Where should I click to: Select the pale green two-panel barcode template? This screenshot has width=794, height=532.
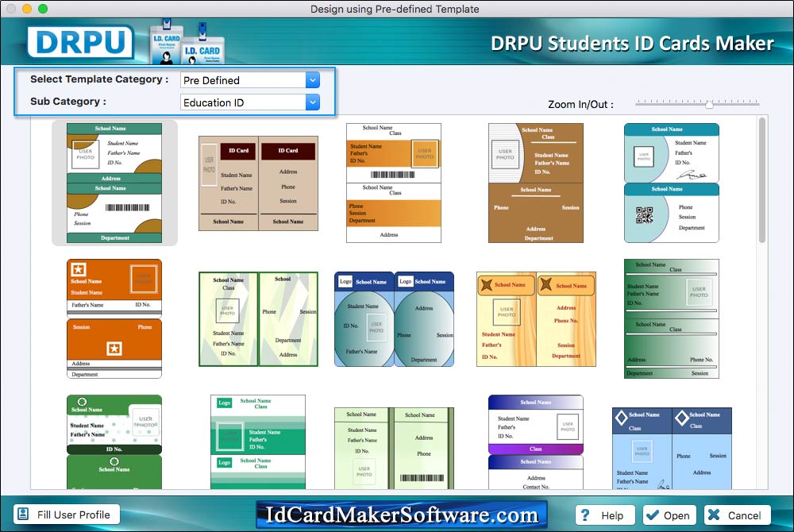coord(394,448)
